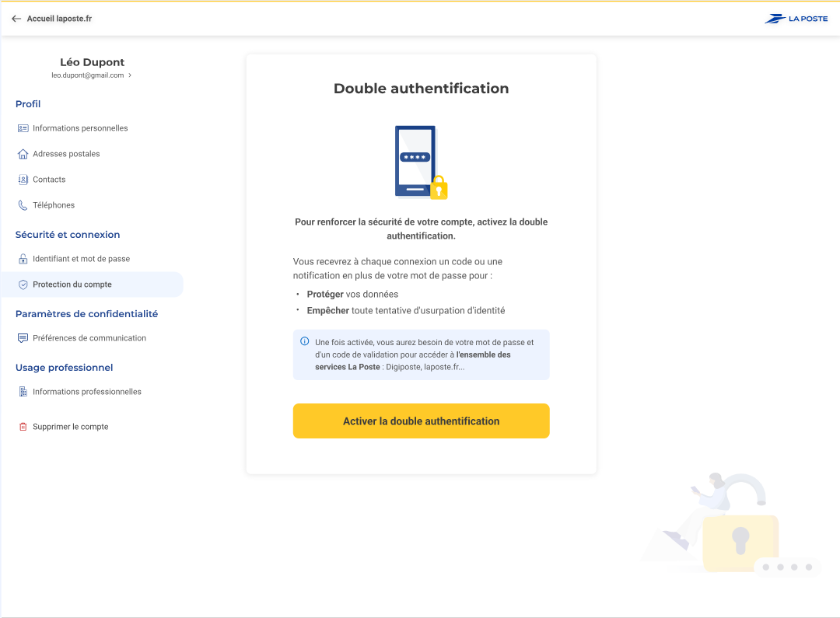Click the phone icon for Téléphones
This screenshot has height=618, width=840.
(23, 205)
